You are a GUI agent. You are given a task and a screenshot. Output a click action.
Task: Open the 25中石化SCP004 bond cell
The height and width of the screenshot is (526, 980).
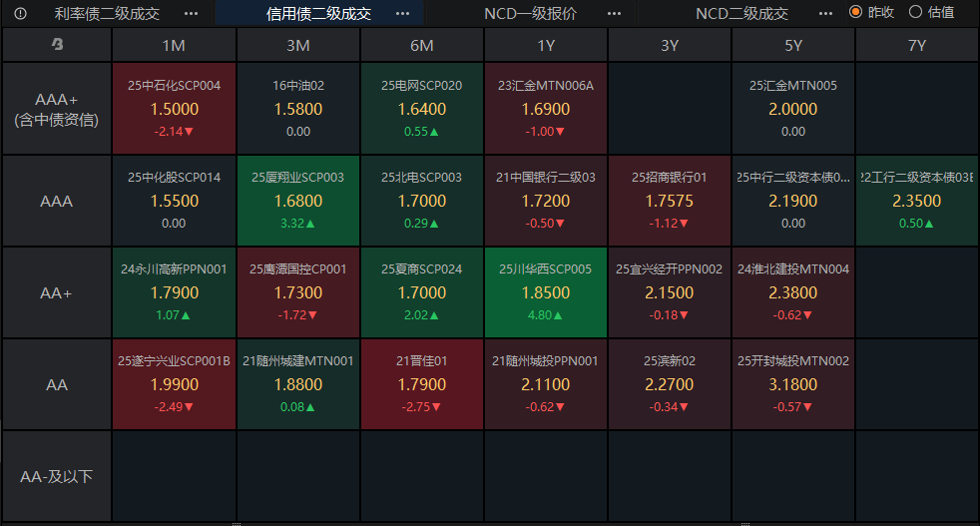click(174, 109)
